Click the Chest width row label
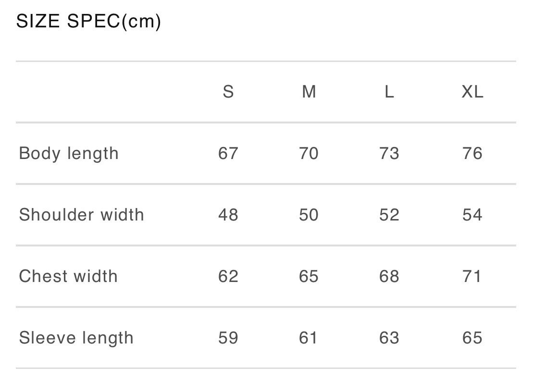This screenshot has width=545, height=392. point(68,276)
